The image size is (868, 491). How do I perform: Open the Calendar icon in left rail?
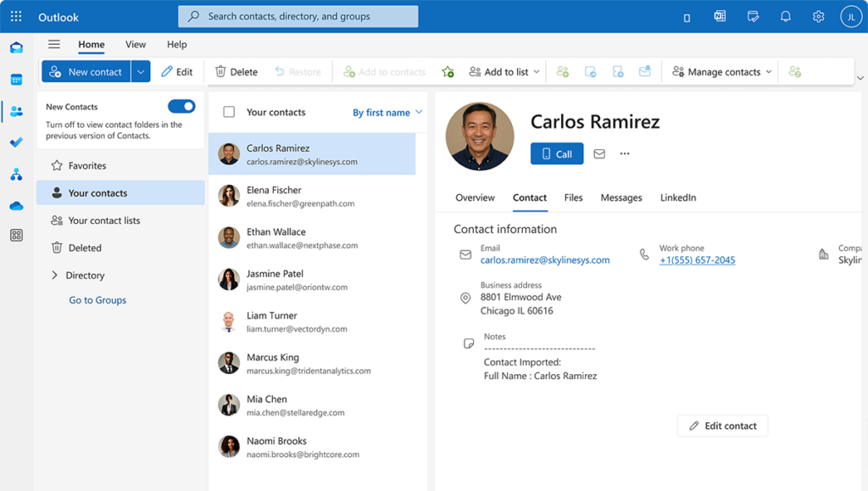coord(16,80)
